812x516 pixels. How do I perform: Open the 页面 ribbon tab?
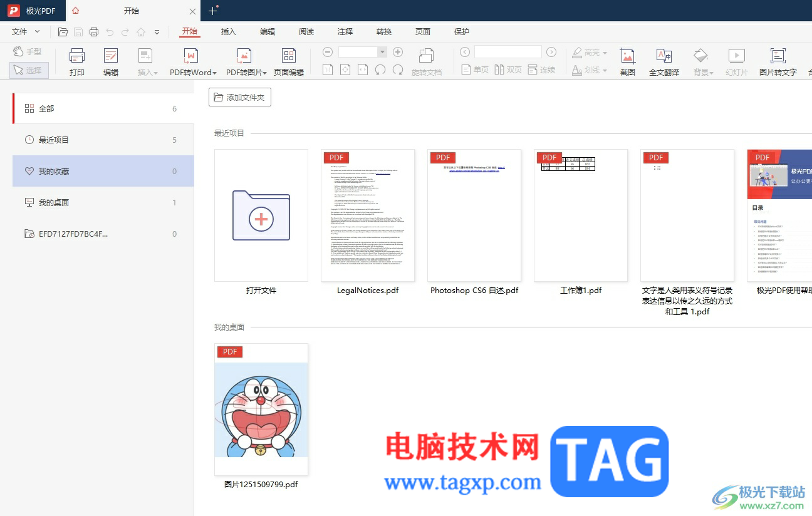click(423, 32)
